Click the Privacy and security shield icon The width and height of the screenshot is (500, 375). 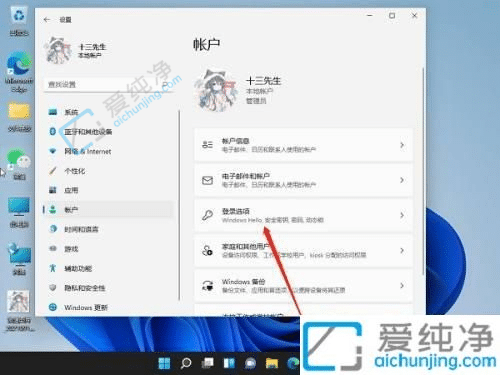pos(53,288)
